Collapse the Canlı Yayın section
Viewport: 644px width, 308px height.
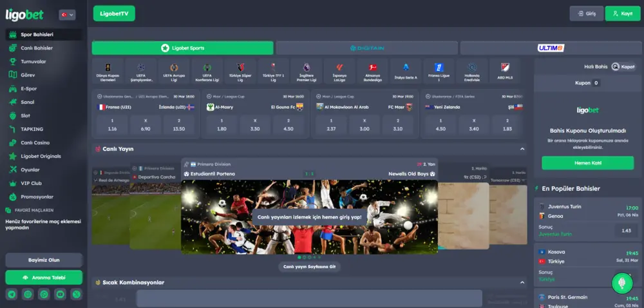(x=522, y=149)
